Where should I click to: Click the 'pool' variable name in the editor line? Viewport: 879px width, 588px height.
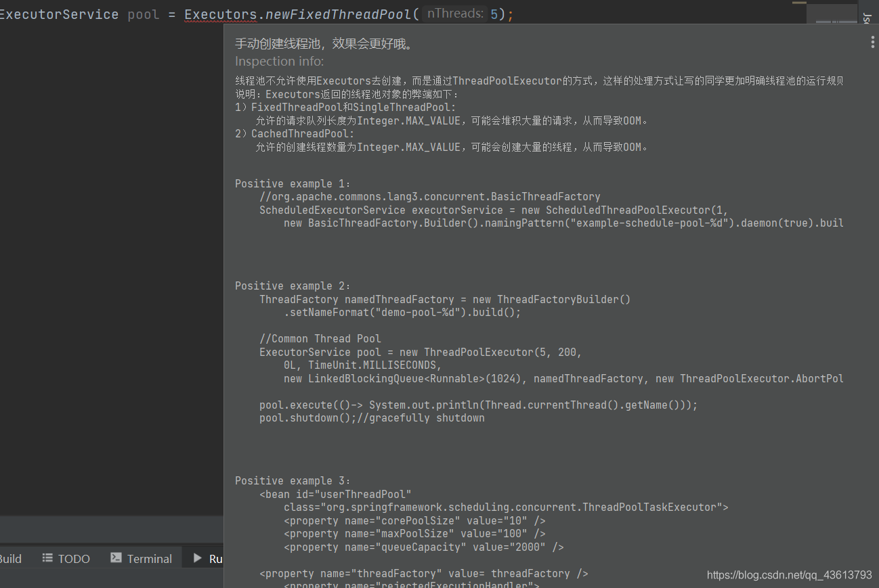pos(144,14)
